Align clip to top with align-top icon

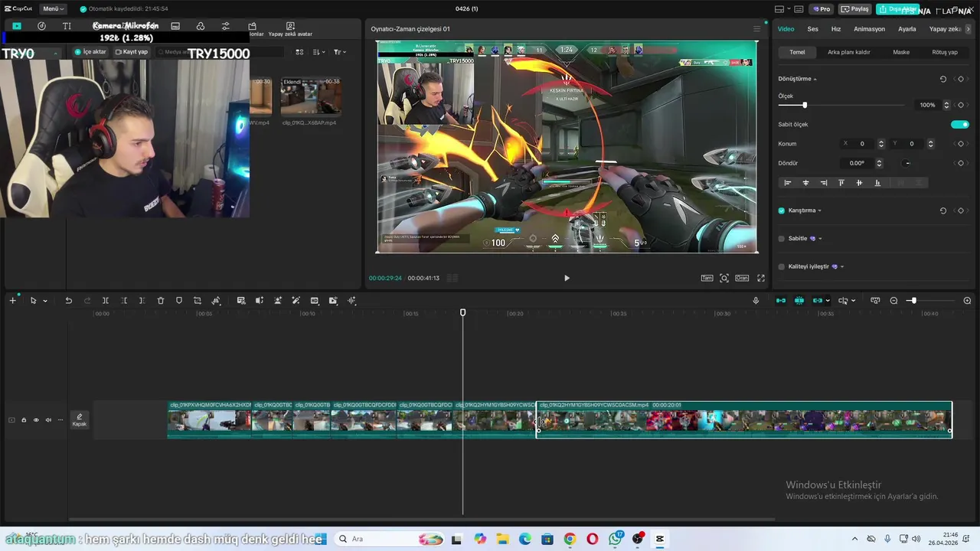coord(841,183)
